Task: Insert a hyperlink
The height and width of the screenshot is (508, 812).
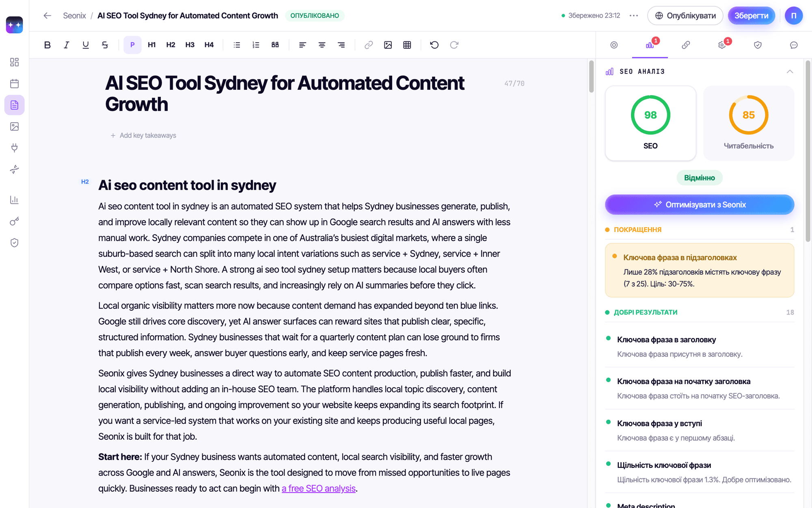Action: tap(369, 45)
